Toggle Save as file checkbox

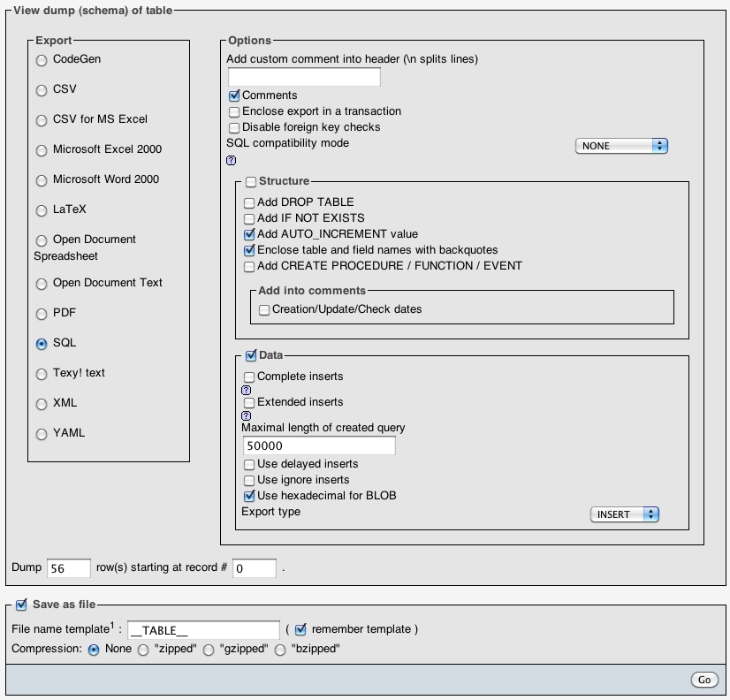coord(21,605)
